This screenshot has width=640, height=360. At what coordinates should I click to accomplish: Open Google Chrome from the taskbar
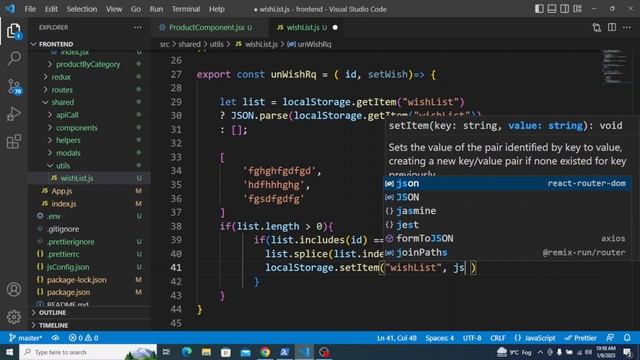pos(265,352)
